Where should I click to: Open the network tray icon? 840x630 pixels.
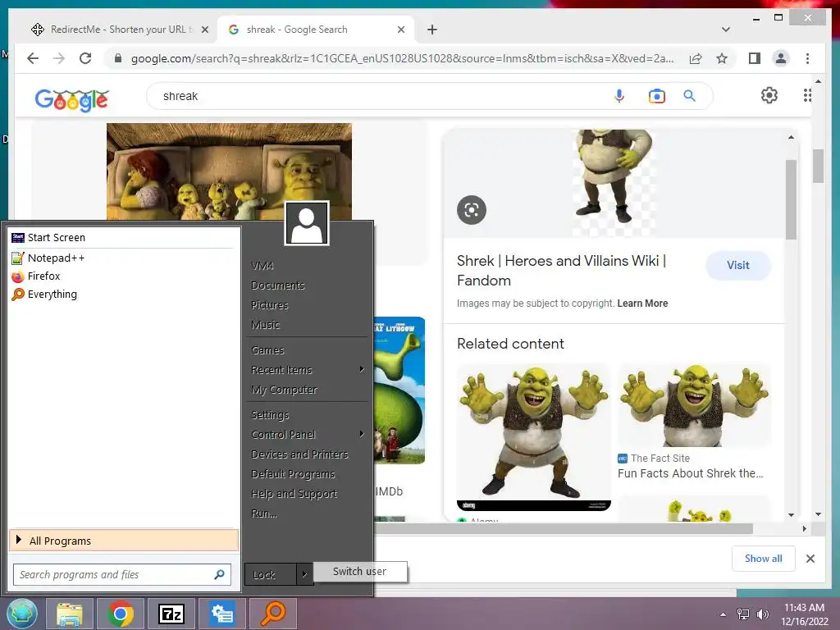[743, 614]
